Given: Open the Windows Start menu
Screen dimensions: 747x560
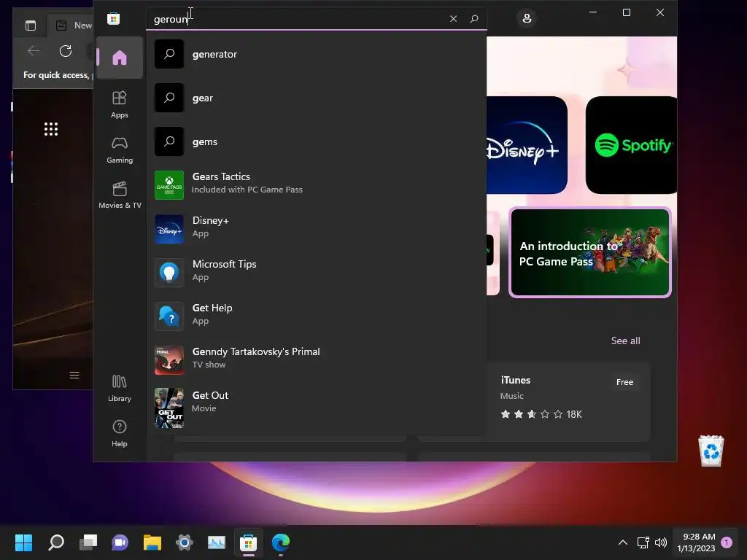Looking at the screenshot, I should pyautogui.click(x=23, y=542).
